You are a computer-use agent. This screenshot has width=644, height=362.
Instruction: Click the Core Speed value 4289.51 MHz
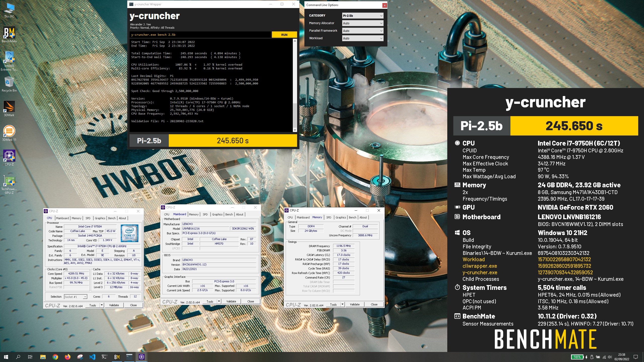[x=76, y=274]
